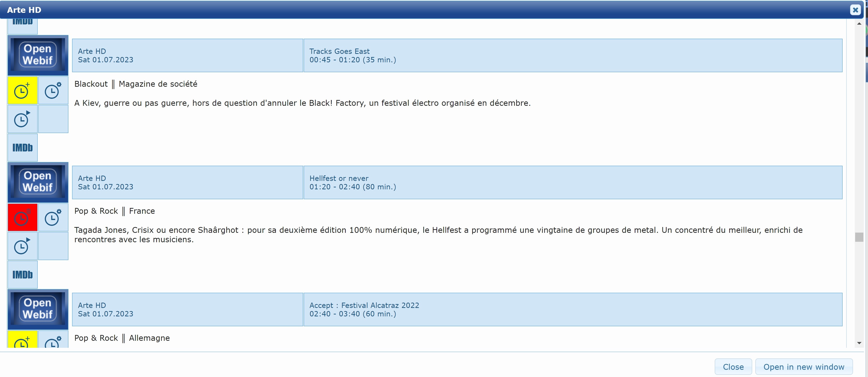Click the scrollbar up arrow
868x377 pixels.
pyautogui.click(x=859, y=23)
